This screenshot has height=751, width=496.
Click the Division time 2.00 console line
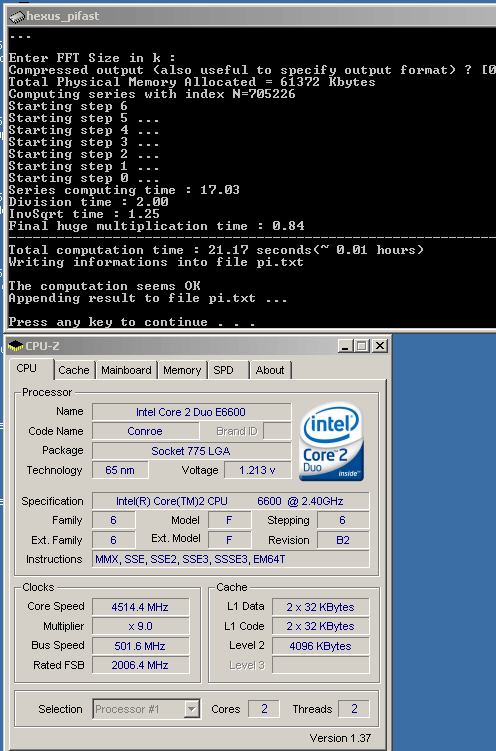(x=88, y=202)
